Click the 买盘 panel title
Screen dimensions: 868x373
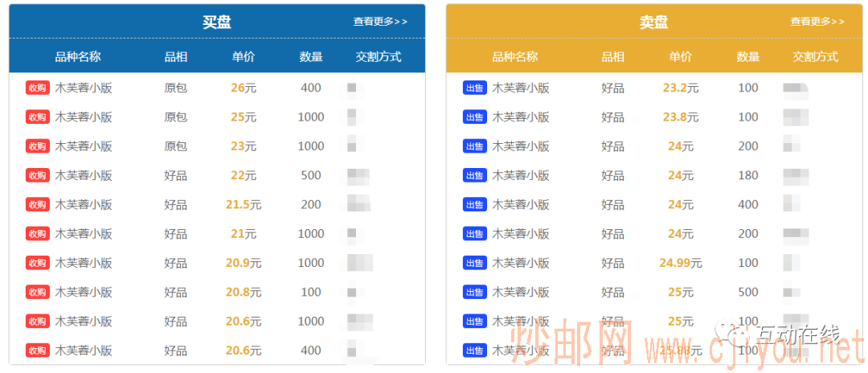point(217,23)
